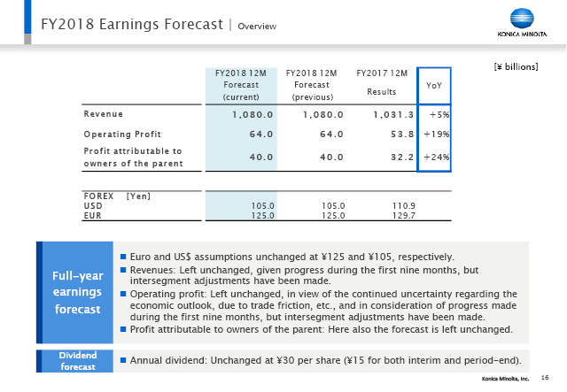Screen dimensions: 567x392
Task: Click the 'FY2017 12M Results' column header
Action: pyautogui.click(x=382, y=82)
